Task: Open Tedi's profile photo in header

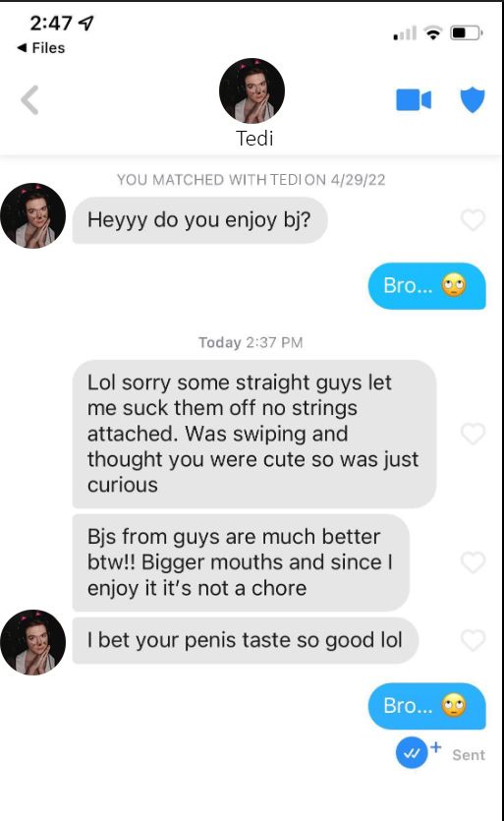Action: tap(252, 90)
